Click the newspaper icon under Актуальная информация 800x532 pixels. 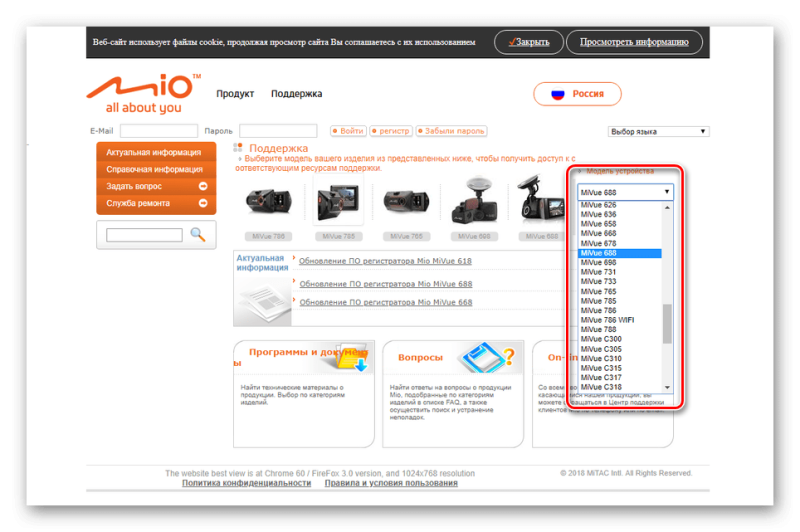pos(262,302)
